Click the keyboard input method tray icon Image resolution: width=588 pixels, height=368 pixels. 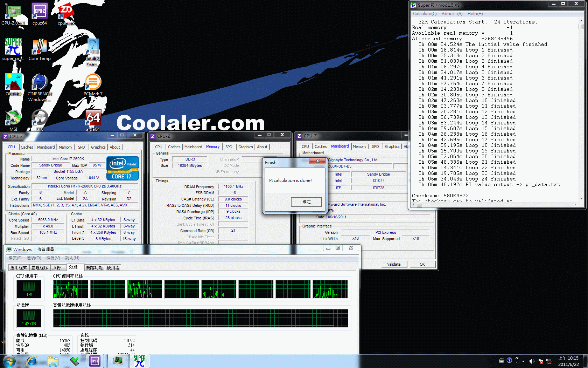pyautogui.click(x=501, y=360)
